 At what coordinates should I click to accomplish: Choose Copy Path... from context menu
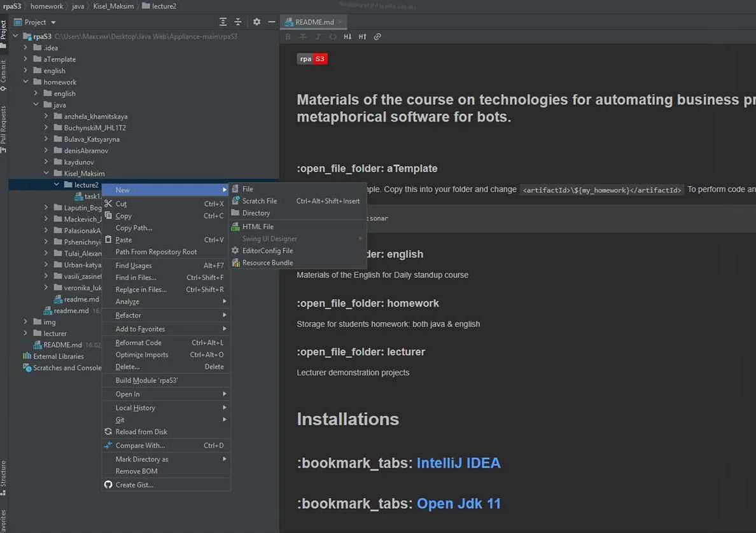point(166,228)
